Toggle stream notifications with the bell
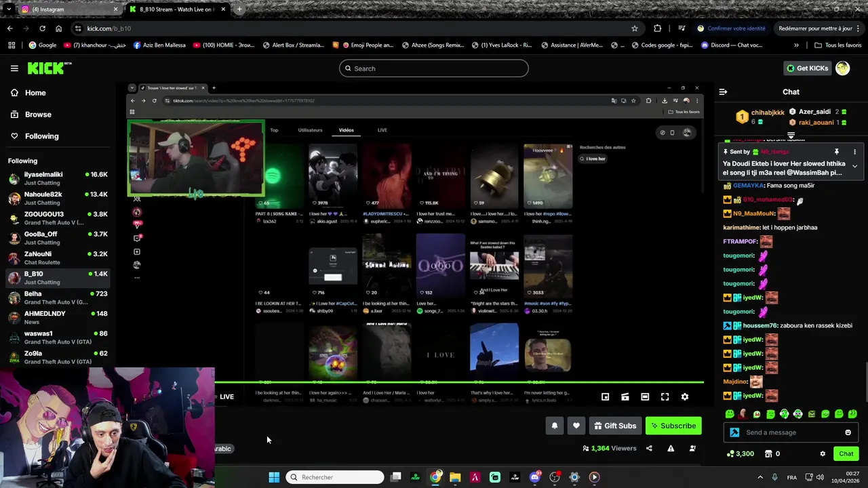This screenshot has width=868, height=488. click(x=555, y=426)
